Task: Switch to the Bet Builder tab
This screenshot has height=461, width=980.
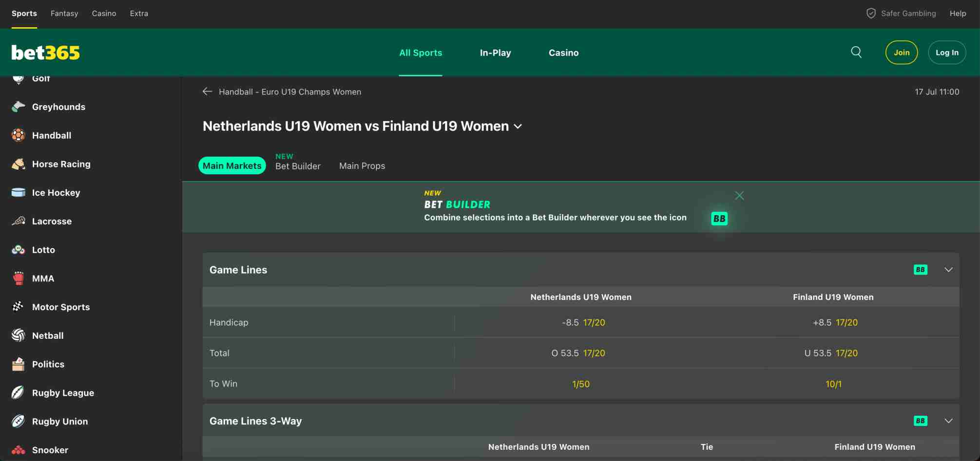Action: point(298,166)
